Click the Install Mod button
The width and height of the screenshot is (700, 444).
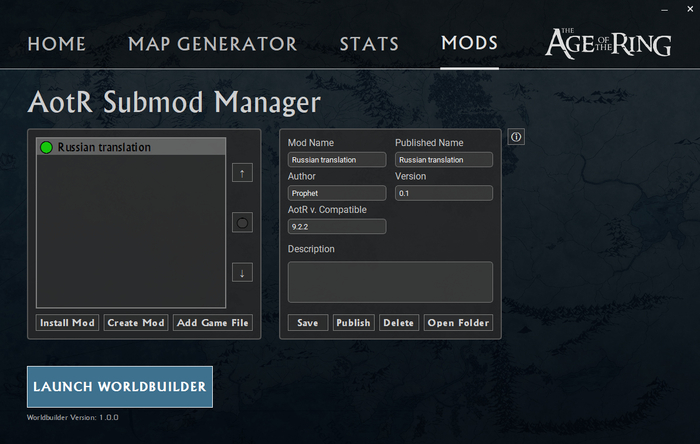pyautogui.click(x=67, y=323)
